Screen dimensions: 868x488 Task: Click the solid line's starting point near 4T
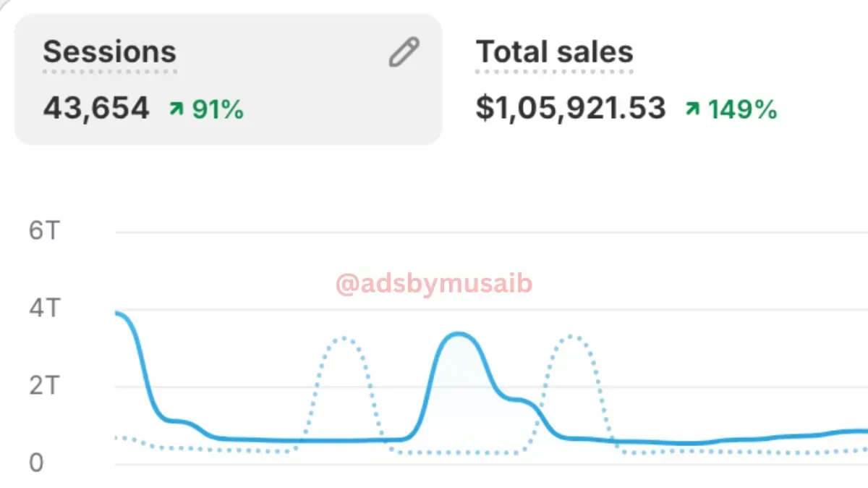pos(118,313)
